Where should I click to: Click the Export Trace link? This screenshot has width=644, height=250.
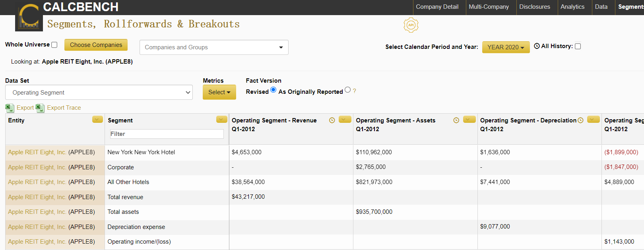click(64, 108)
